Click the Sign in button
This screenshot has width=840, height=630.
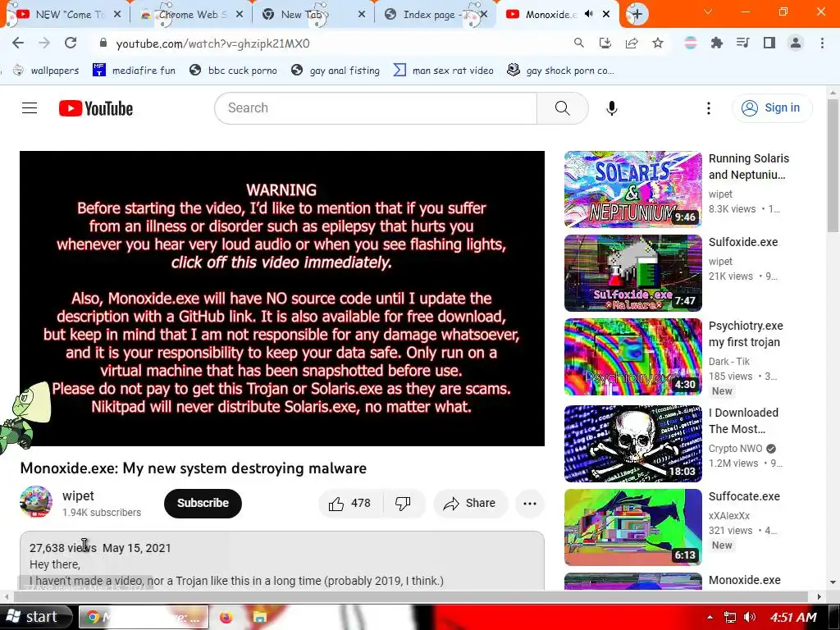click(x=772, y=108)
